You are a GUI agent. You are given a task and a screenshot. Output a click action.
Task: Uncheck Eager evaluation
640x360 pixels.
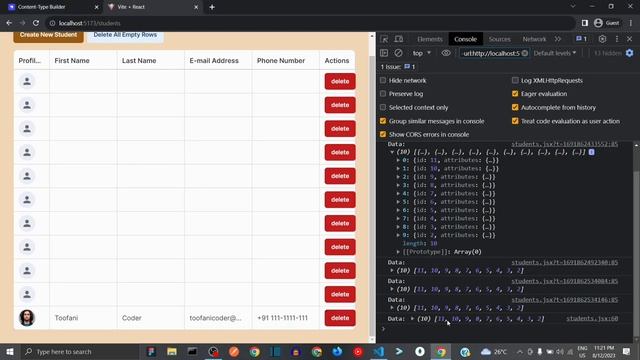tap(515, 93)
